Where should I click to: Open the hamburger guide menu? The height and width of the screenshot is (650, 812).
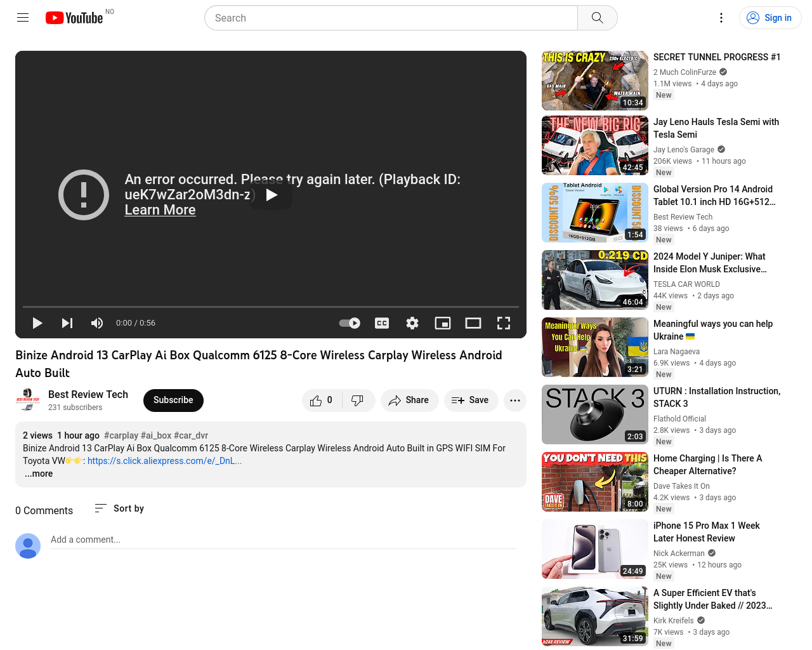[x=23, y=18]
